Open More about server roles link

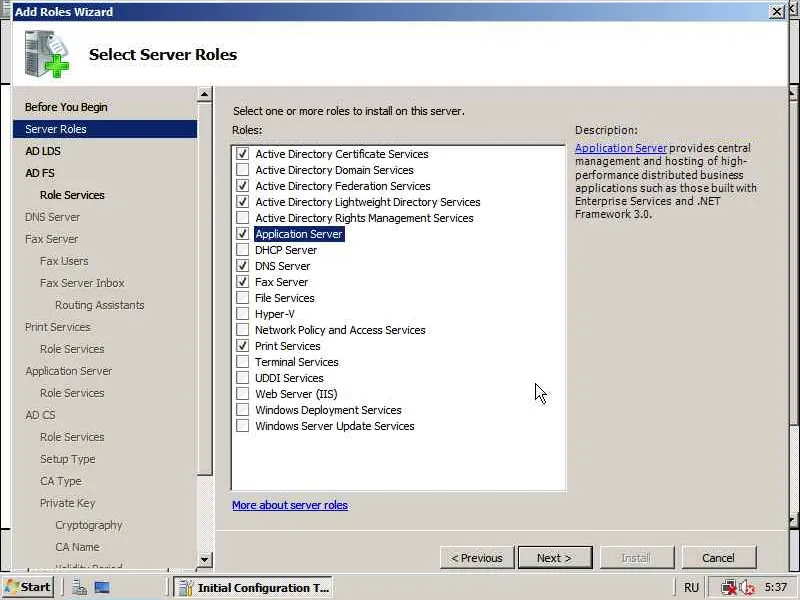(x=290, y=505)
